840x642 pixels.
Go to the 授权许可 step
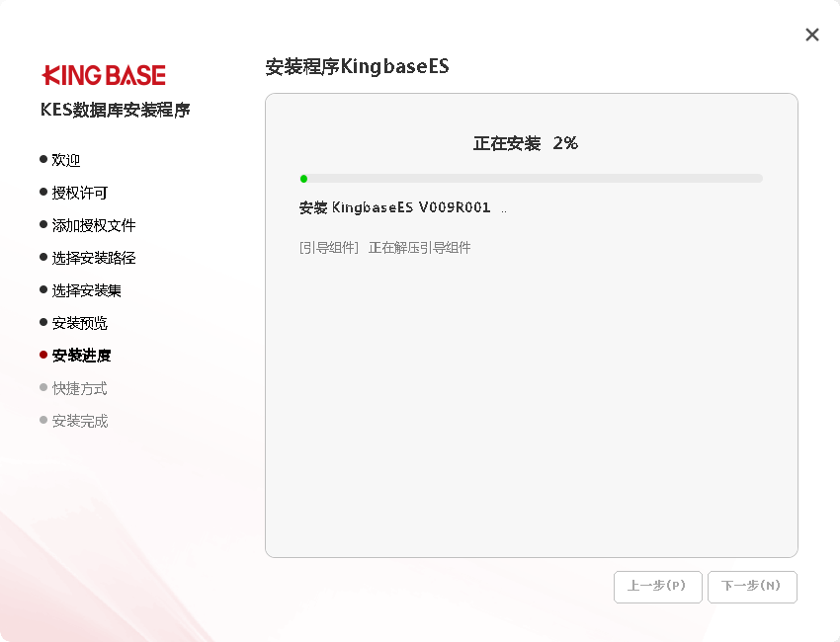click(80, 193)
